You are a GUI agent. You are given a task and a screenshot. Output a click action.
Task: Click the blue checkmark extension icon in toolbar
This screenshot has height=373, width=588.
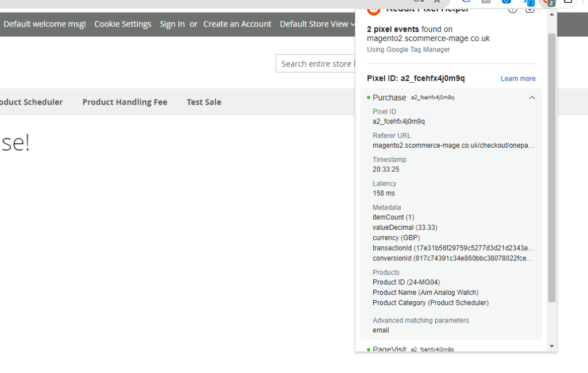(506, 2)
